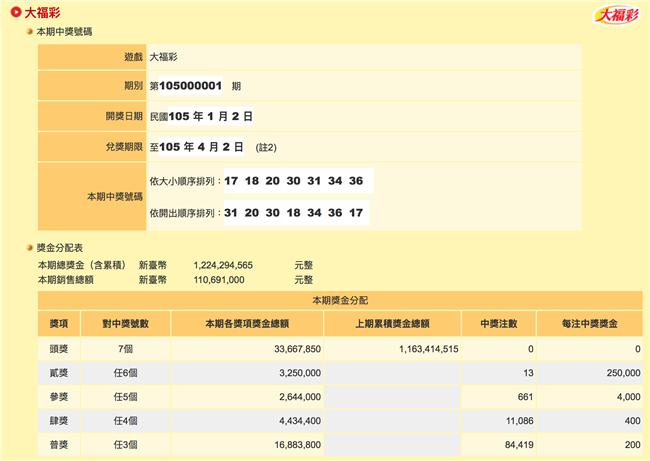Click fourth prize total 4,434,400

[300, 421]
